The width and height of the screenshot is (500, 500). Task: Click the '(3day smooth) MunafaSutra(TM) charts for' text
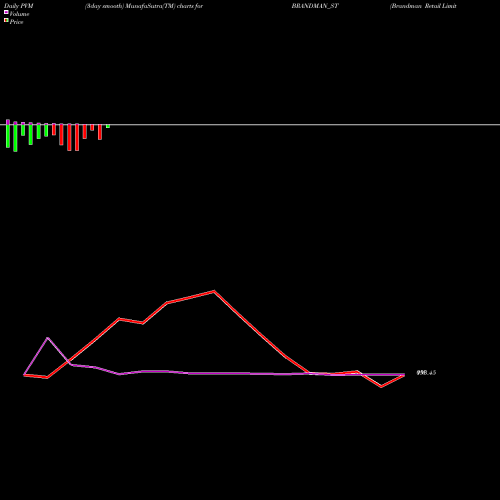click(144, 6)
